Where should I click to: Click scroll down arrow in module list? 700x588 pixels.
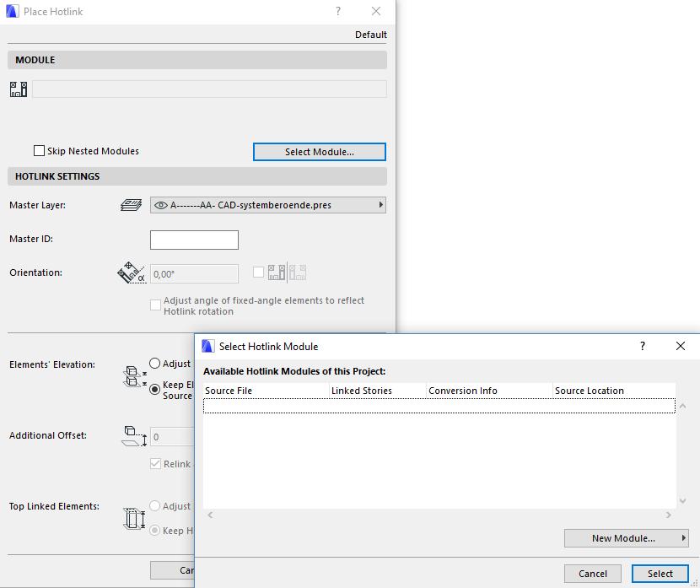point(682,501)
